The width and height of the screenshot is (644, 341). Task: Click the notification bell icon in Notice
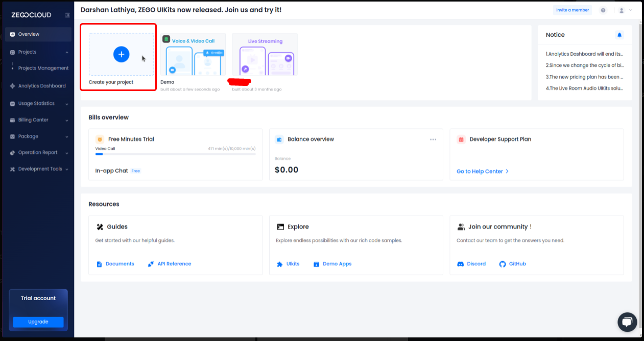click(619, 35)
